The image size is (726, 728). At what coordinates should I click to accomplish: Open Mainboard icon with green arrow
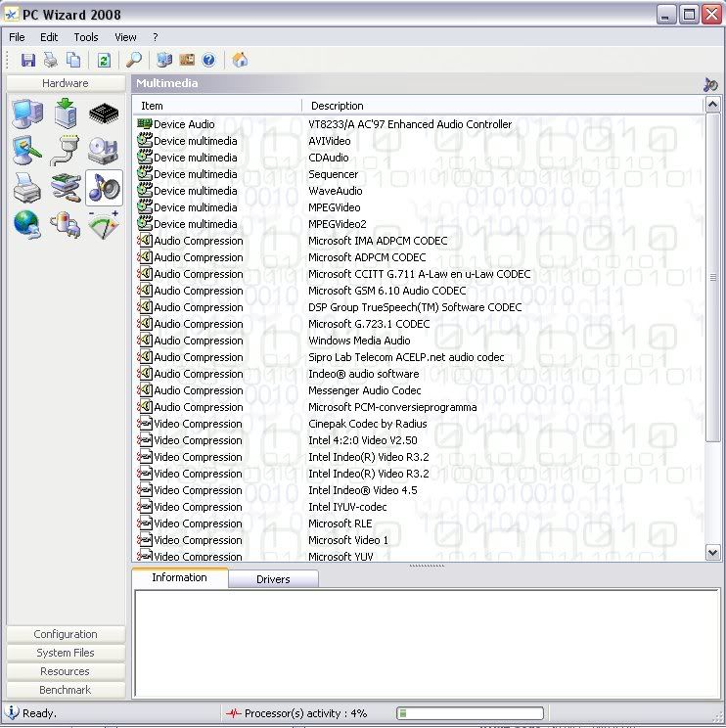tap(65, 113)
